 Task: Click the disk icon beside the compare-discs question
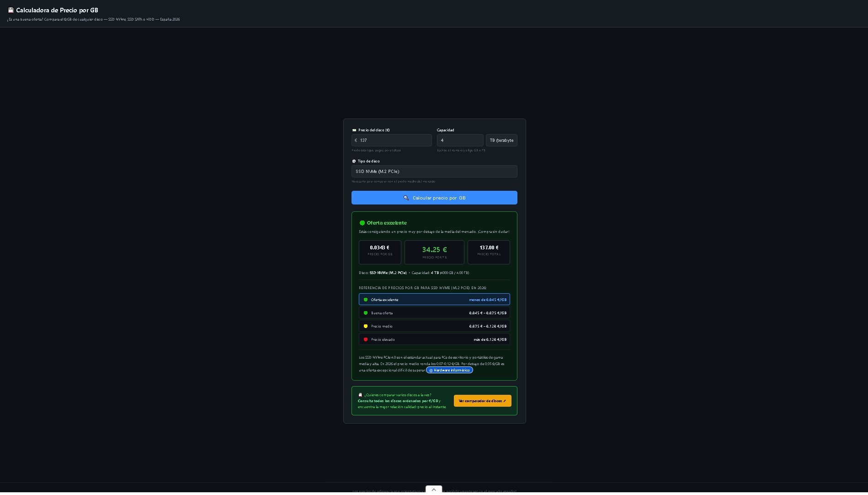pos(360,395)
